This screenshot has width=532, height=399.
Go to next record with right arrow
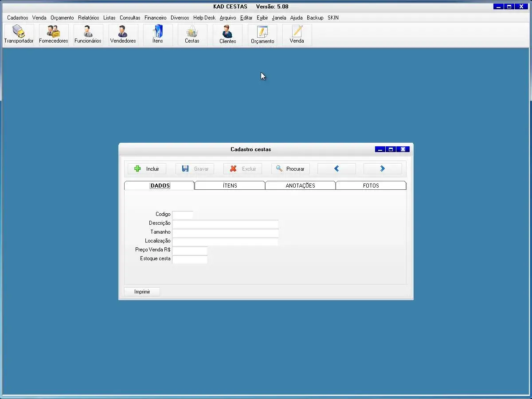tap(383, 169)
